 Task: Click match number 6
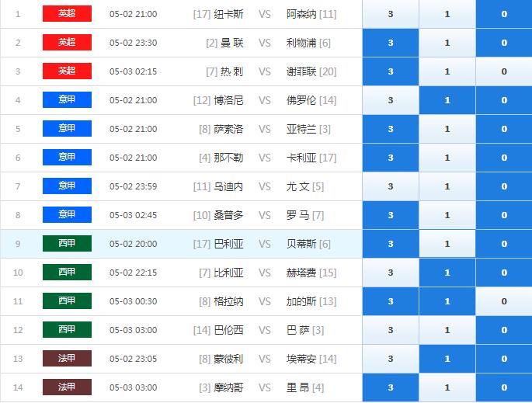[18, 158]
